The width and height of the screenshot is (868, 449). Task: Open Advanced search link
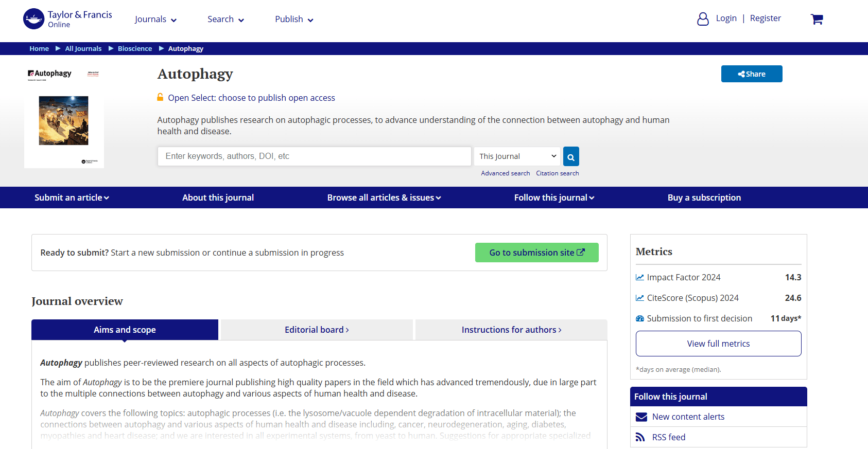click(x=506, y=173)
